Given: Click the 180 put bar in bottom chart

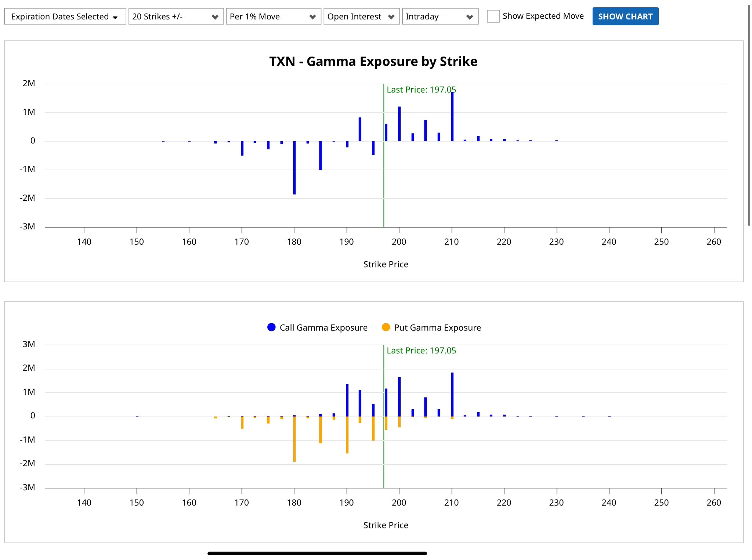Looking at the screenshot, I should 294,439.
